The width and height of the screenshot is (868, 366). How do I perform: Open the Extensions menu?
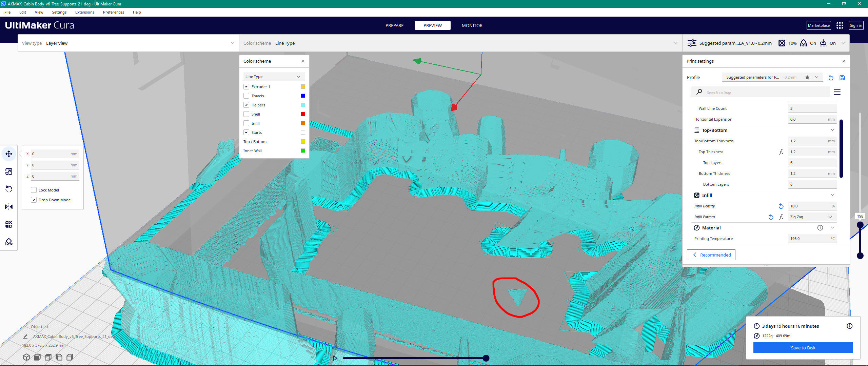pyautogui.click(x=84, y=12)
